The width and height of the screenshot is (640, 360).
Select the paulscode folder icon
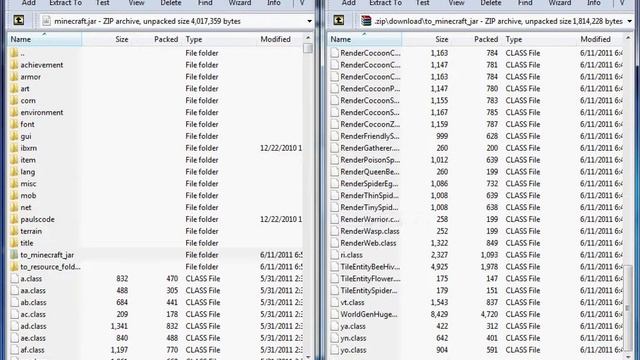tap(14, 219)
